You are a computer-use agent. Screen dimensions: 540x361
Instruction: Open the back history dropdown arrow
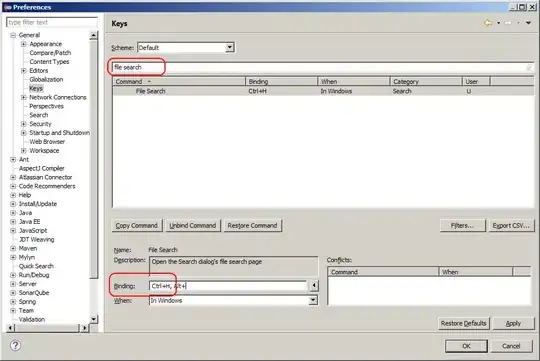(x=498, y=23)
